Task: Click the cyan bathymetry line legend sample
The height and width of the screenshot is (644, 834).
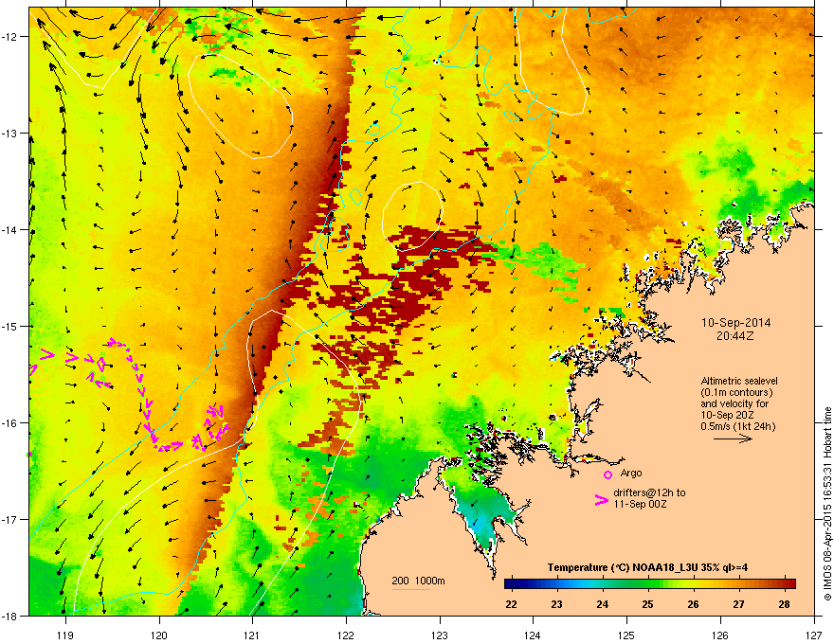Action: coord(410,589)
